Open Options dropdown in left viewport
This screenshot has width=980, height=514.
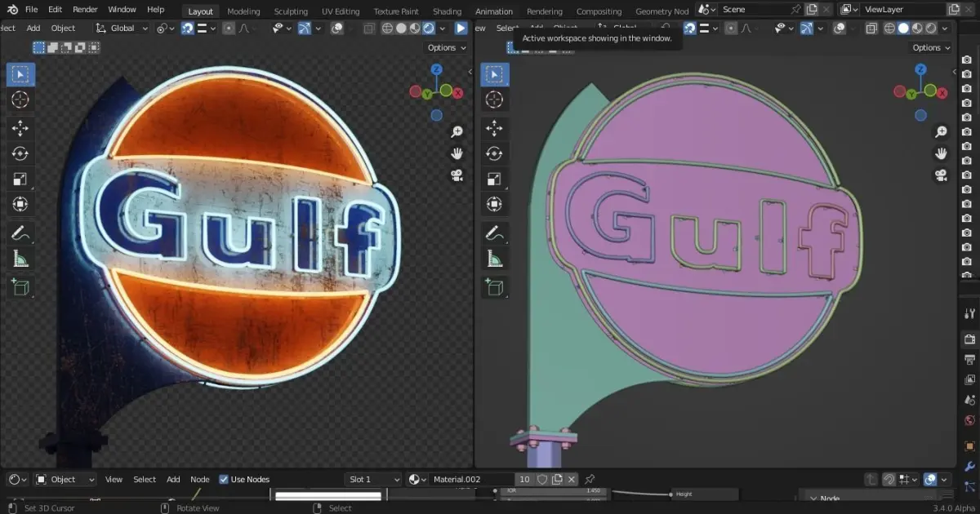click(x=447, y=47)
